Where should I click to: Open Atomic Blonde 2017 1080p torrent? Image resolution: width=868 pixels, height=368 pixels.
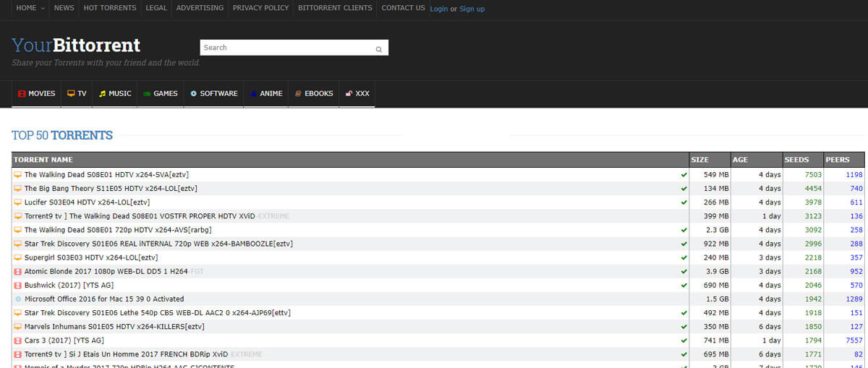[x=114, y=271]
